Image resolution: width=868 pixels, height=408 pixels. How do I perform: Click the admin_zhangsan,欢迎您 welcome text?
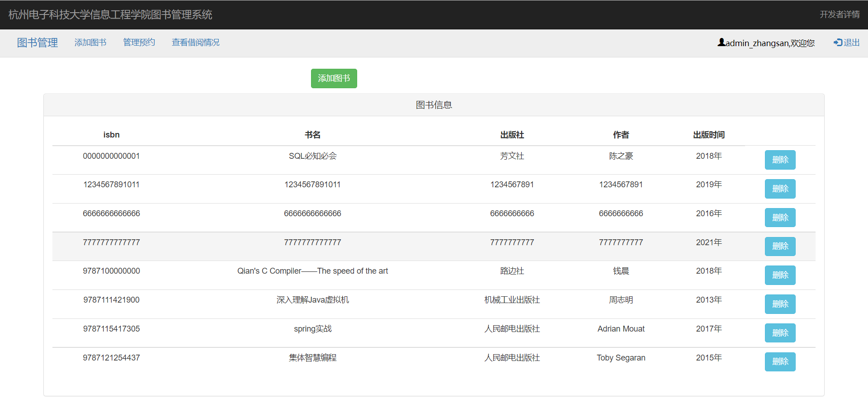pyautogui.click(x=770, y=43)
